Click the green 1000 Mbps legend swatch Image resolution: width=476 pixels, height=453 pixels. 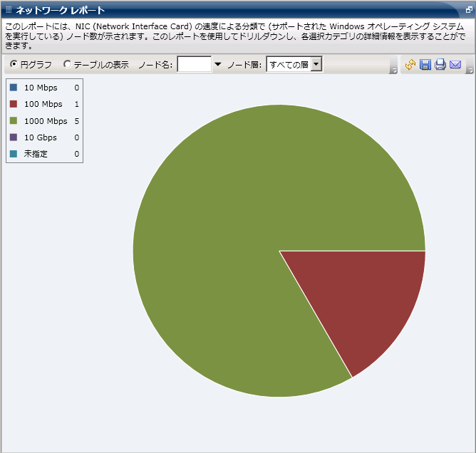[x=14, y=121]
